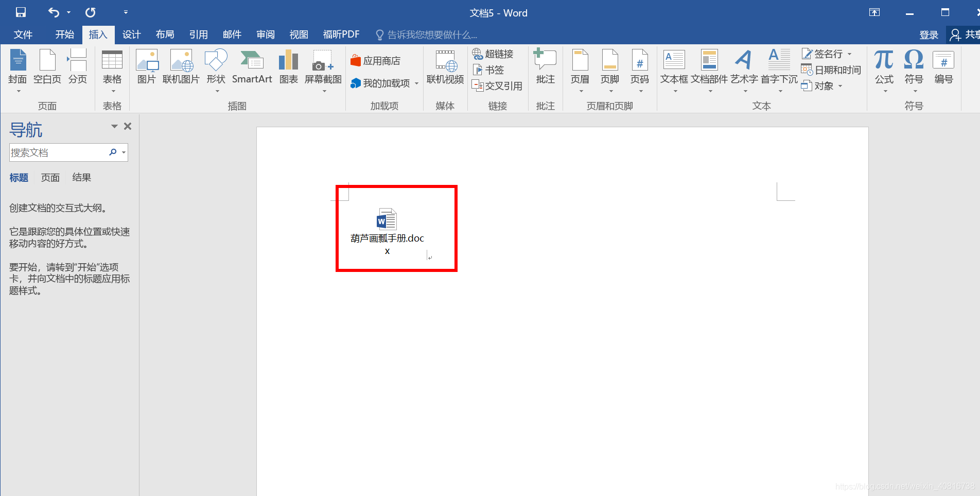This screenshot has height=496, width=980.
Task: Switch to the 设计 tab
Action: coord(132,35)
